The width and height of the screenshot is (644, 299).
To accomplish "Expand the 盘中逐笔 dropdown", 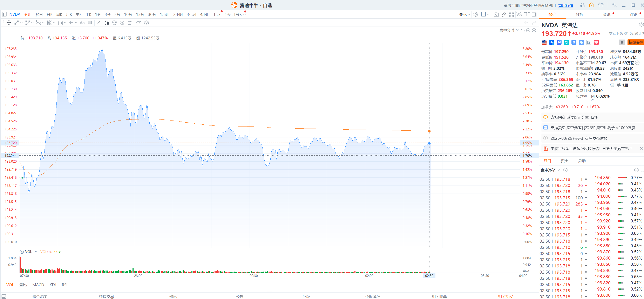I will point(550,170).
